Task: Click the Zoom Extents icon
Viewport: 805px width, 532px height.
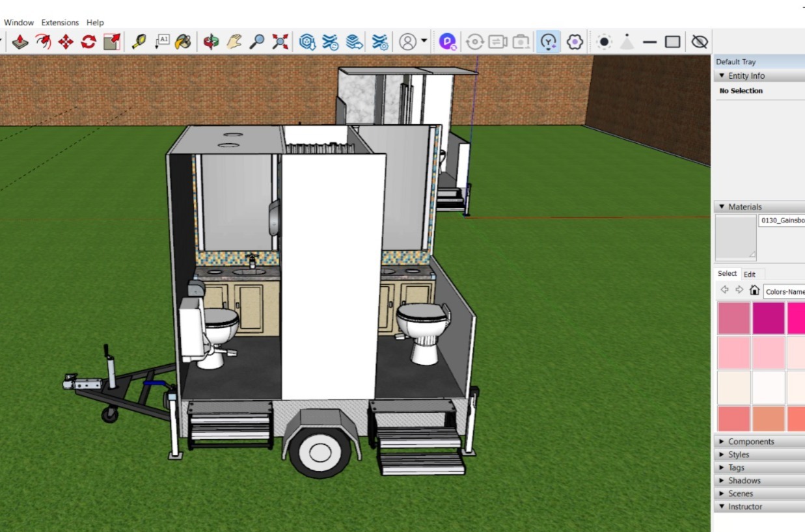Action: [280, 42]
